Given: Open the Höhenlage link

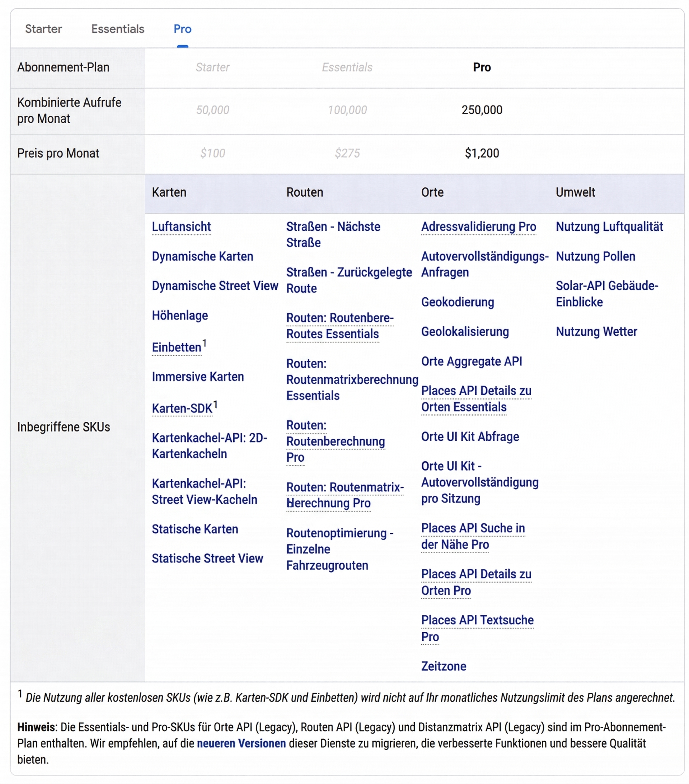Looking at the screenshot, I should pyautogui.click(x=180, y=316).
